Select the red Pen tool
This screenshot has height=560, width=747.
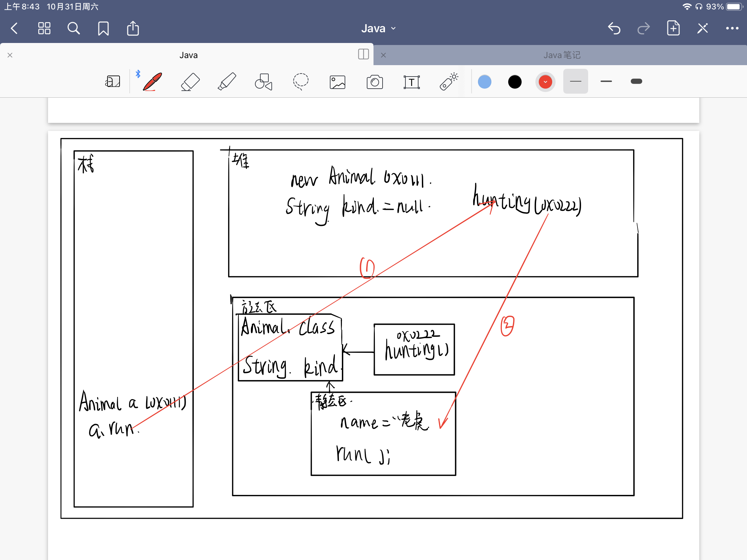point(152,82)
